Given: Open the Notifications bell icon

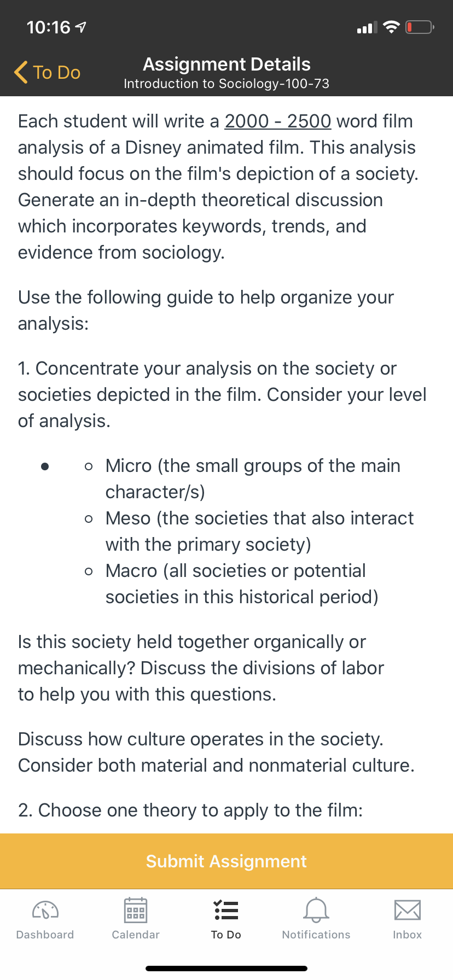Looking at the screenshot, I should pyautogui.click(x=316, y=910).
